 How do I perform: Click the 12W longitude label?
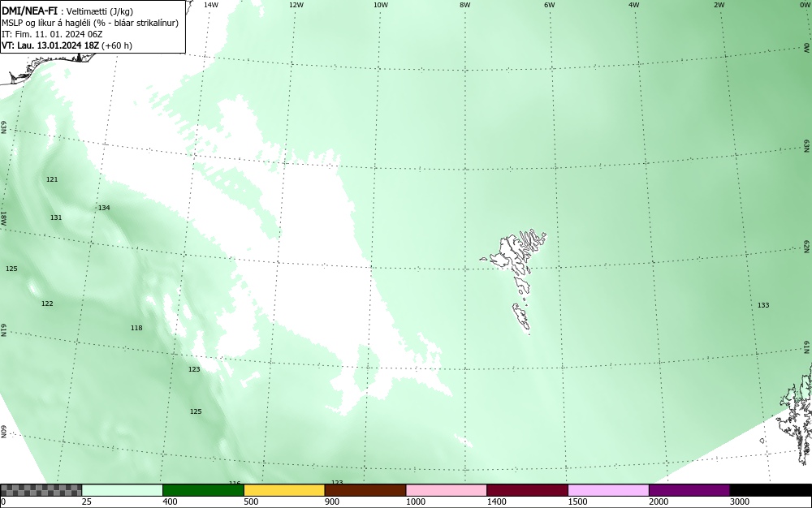click(x=296, y=5)
